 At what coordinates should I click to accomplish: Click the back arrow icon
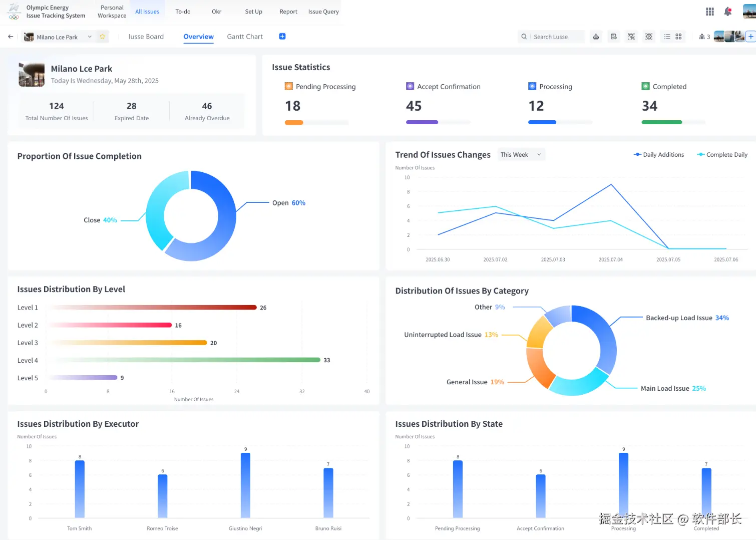pos(11,37)
